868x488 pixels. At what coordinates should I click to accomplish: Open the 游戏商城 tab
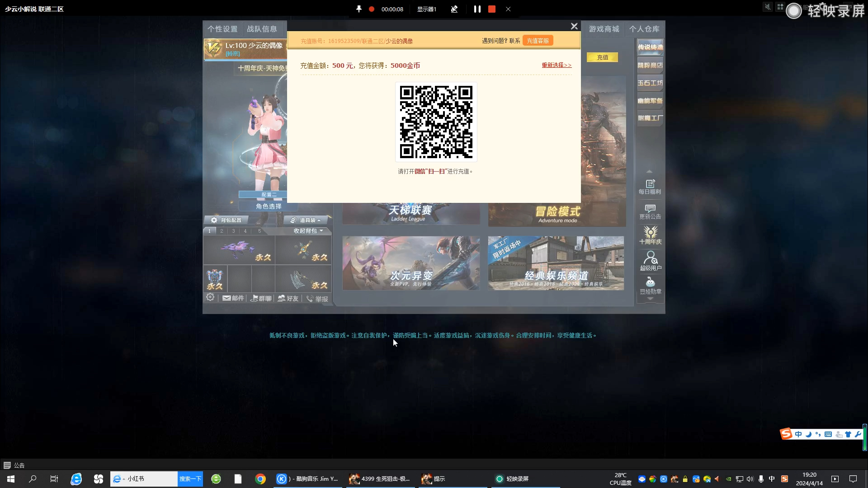604,29
